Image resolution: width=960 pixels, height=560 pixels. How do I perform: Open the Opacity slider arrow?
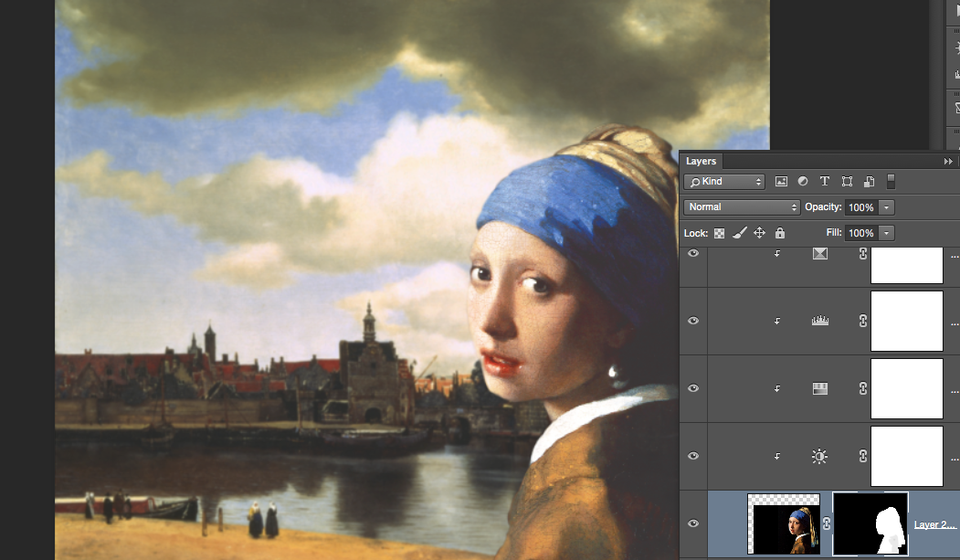[x=886, y=207]
